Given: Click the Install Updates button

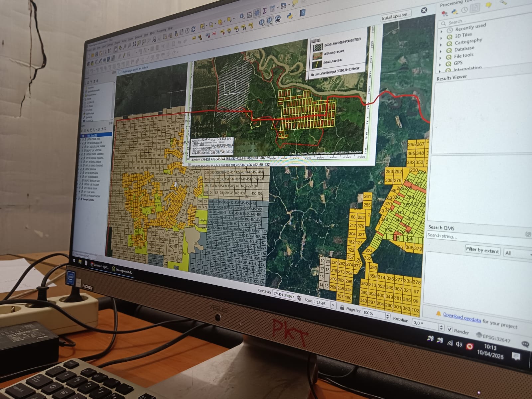Looking at the screenshot, I should (x=395, y=16).
